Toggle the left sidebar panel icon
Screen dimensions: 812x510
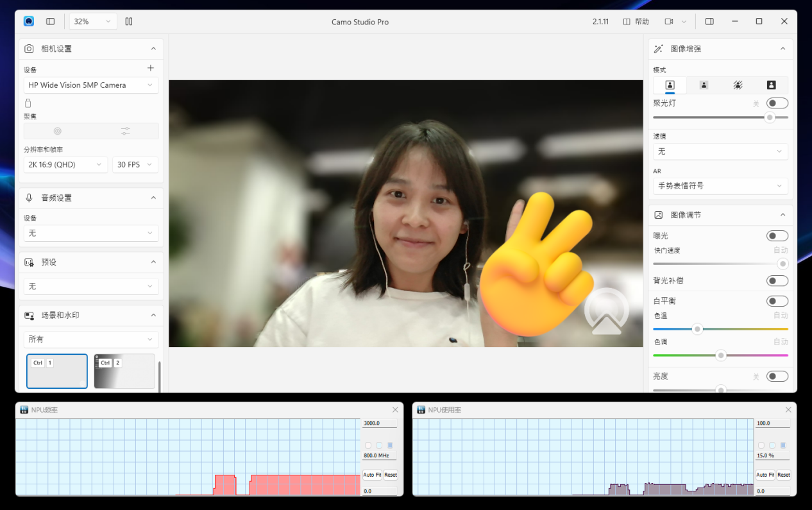coord(51,21)
